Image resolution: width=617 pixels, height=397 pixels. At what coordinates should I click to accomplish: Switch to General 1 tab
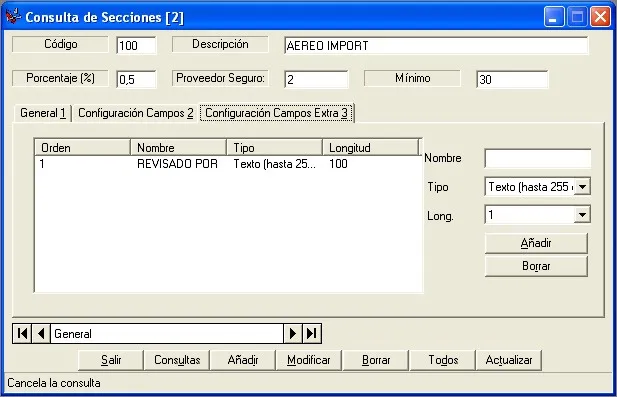[x=43, y=113]
